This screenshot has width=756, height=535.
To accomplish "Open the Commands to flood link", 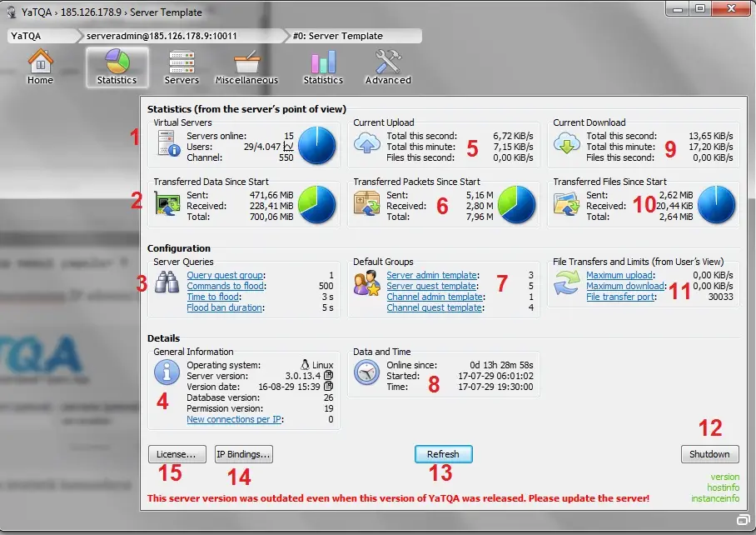I will pyautogui.click(x=225, y=286).
